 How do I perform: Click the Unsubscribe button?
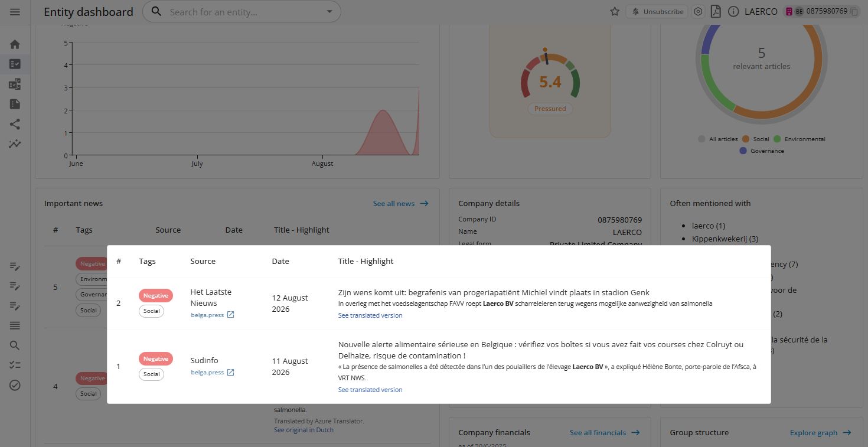[657, 11]
